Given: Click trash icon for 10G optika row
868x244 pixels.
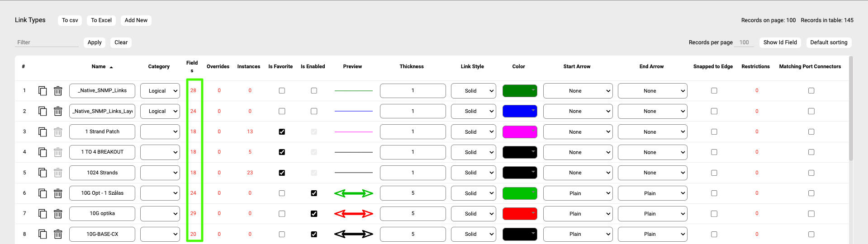Looking at the screenshot, I should [x=58, y=214].
